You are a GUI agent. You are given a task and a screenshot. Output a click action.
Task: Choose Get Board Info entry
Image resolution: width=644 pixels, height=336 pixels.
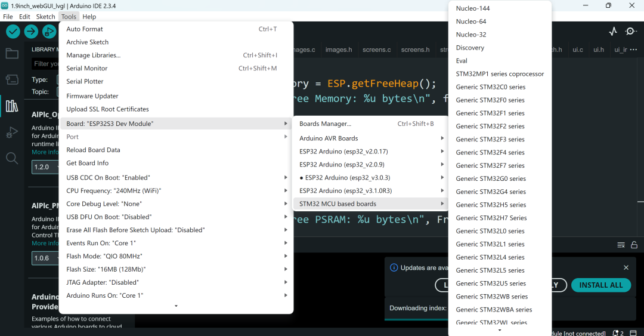tap(176, 163)
